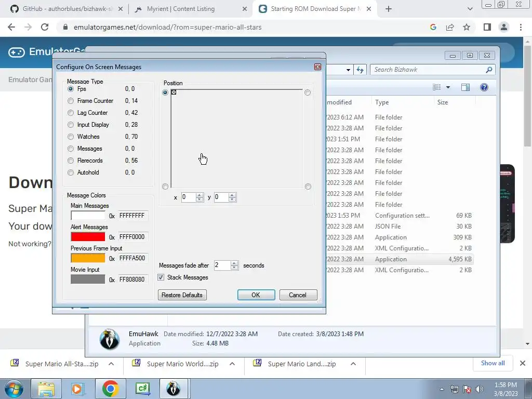Click the Restore Defaults button
Viewport: 532px width, 399px height.
182,295
